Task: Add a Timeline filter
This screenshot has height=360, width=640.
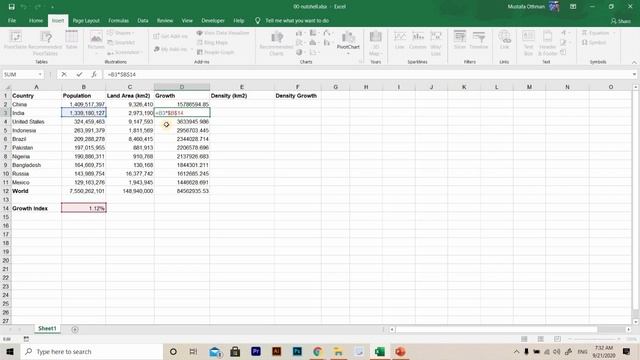Action: 478,40
